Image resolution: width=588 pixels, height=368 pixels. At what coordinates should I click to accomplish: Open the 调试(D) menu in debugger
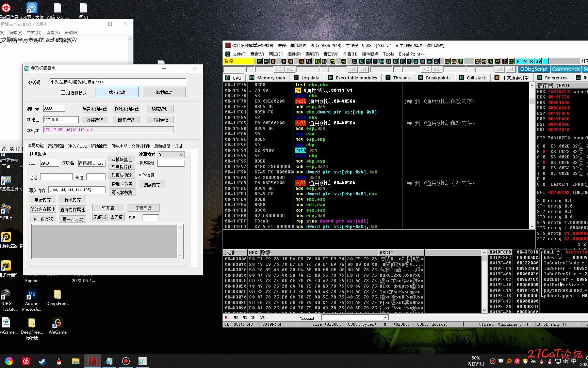(x=276, y=54)
